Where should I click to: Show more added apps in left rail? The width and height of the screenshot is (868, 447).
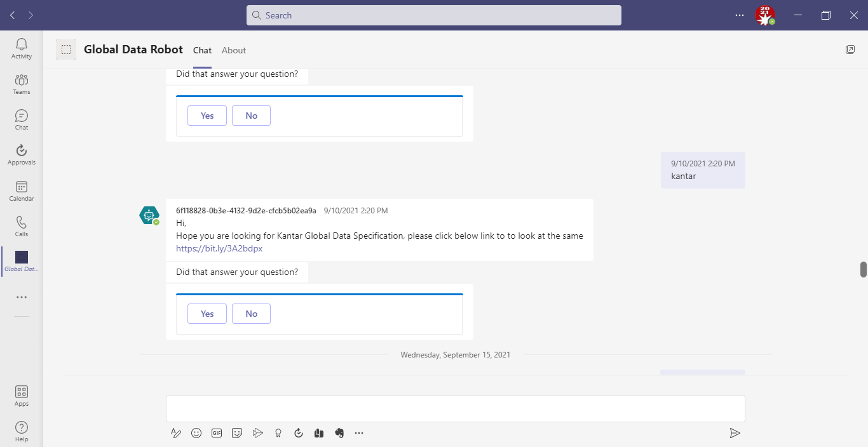22,297
